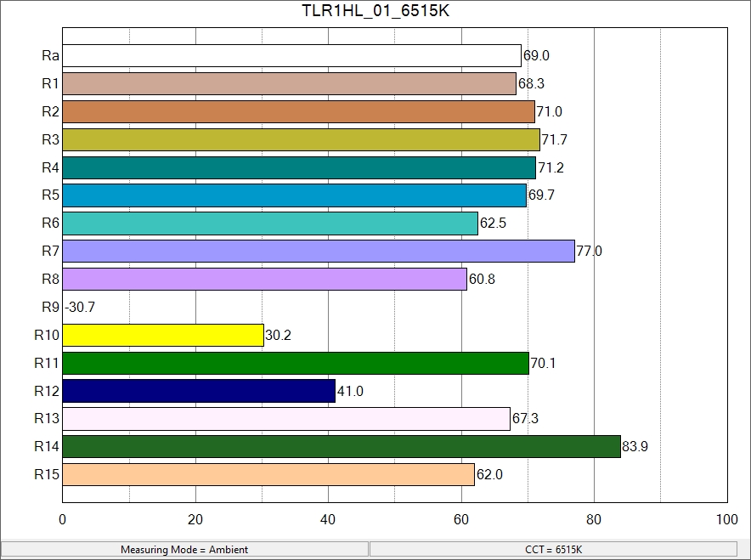Screen dimensions: 751x560
Task: Click the green R11 bar
Action: pyautogui.click(x=296, y=363)
